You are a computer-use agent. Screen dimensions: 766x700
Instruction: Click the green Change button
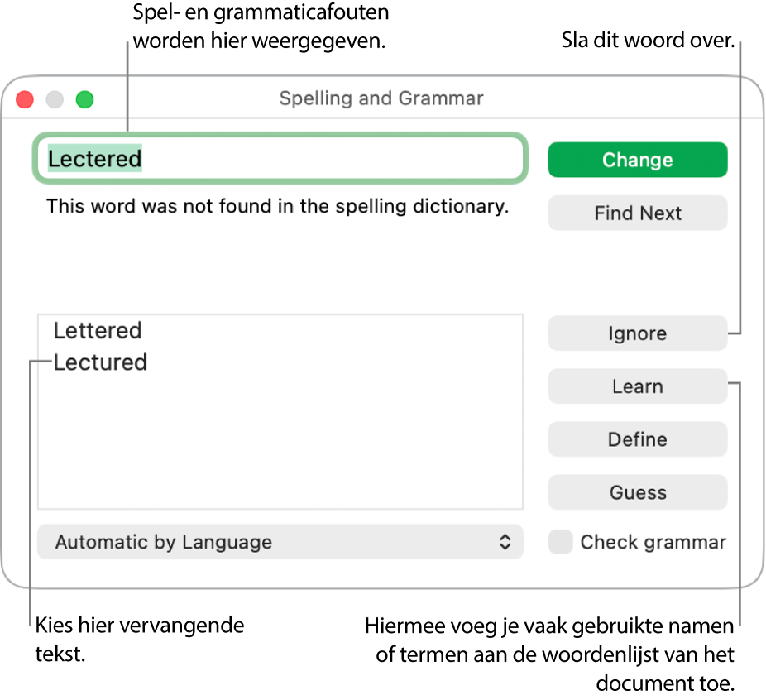click(637, 160)
